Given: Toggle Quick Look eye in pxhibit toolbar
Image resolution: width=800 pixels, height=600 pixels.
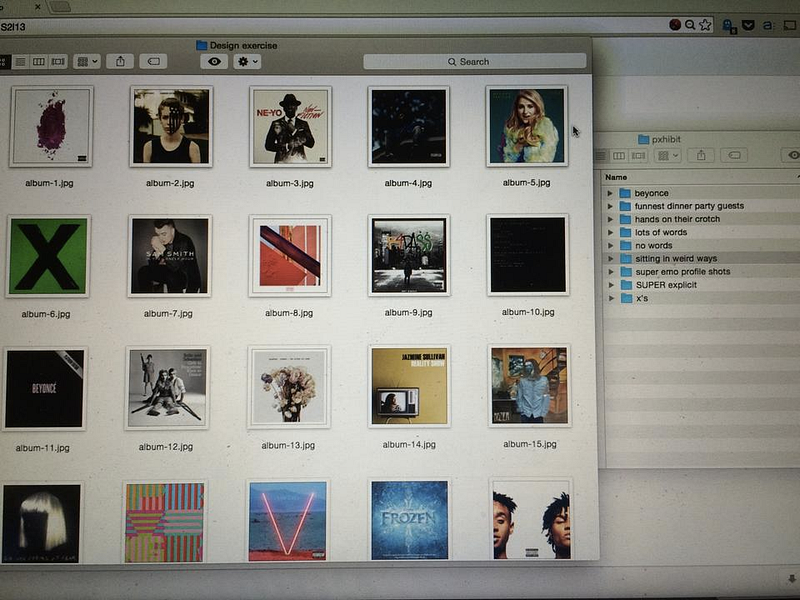Looking at the screenshot, I should pos(792,155).
